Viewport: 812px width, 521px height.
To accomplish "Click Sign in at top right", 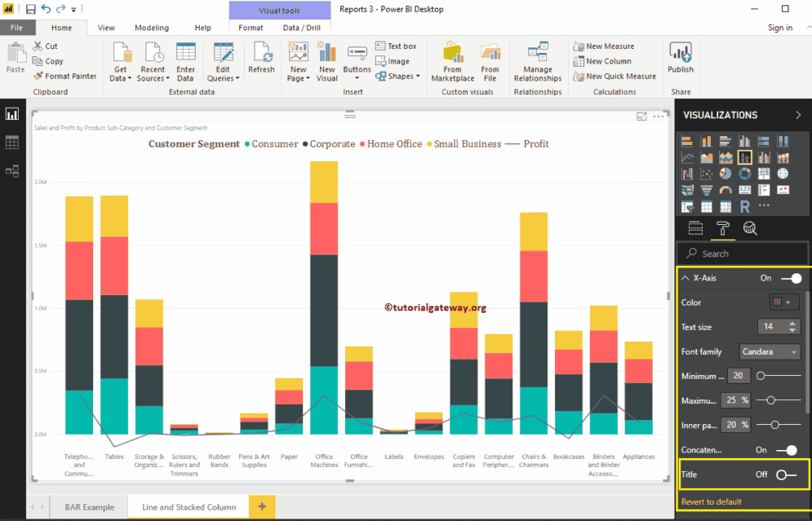I will [x=779, y=27].
